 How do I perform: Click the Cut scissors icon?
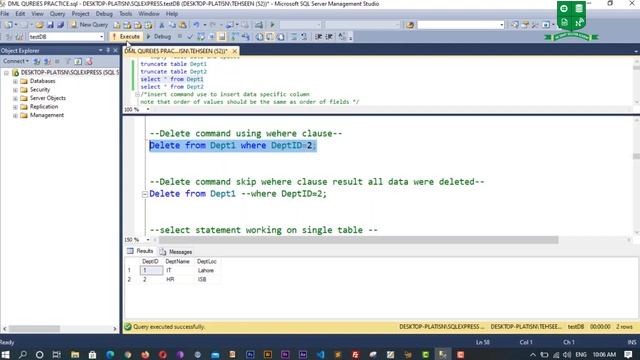click(x=162, y=25)
